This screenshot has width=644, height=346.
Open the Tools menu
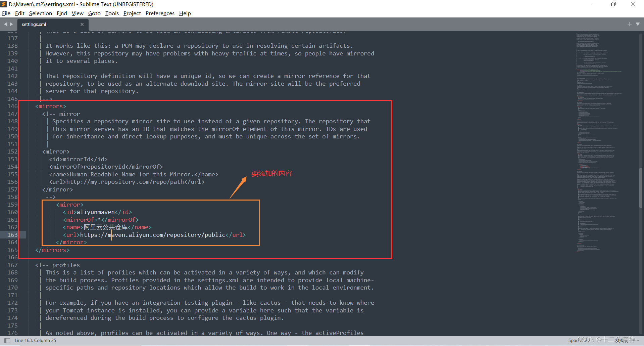pyautogui.click(x=112, y=13)
